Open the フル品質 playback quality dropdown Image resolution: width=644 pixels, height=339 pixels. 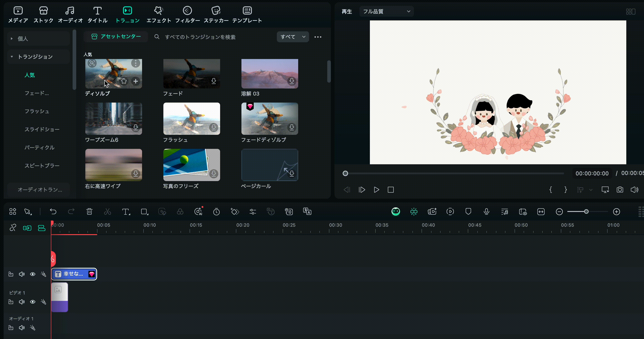386,12
